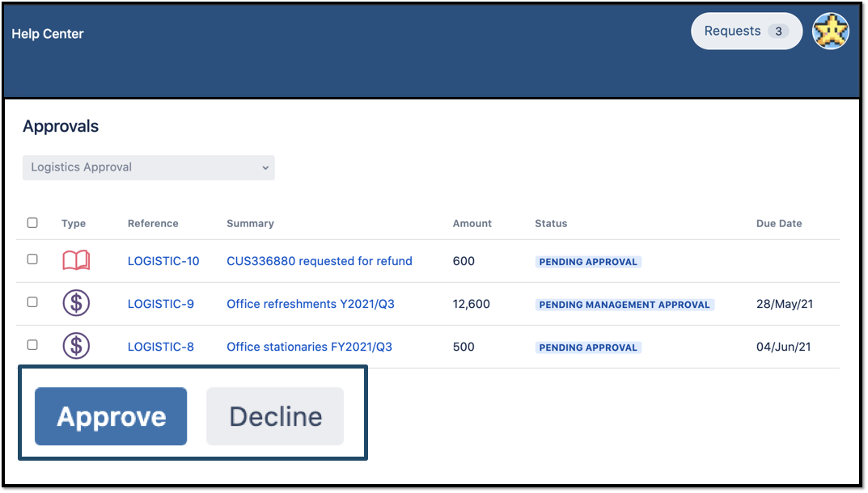Open the LOGISTIC-10 reference link
Viewport: 868px width, 493px height.
[163, 261]
